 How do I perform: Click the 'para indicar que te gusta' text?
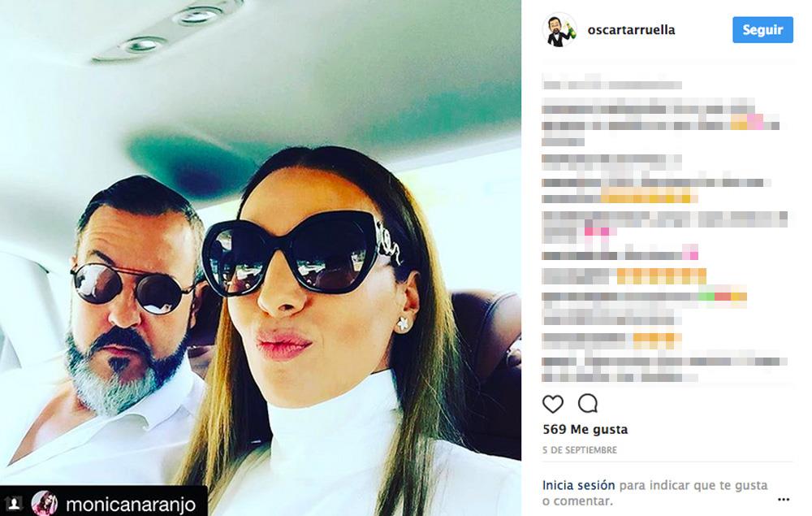[693, 485]
